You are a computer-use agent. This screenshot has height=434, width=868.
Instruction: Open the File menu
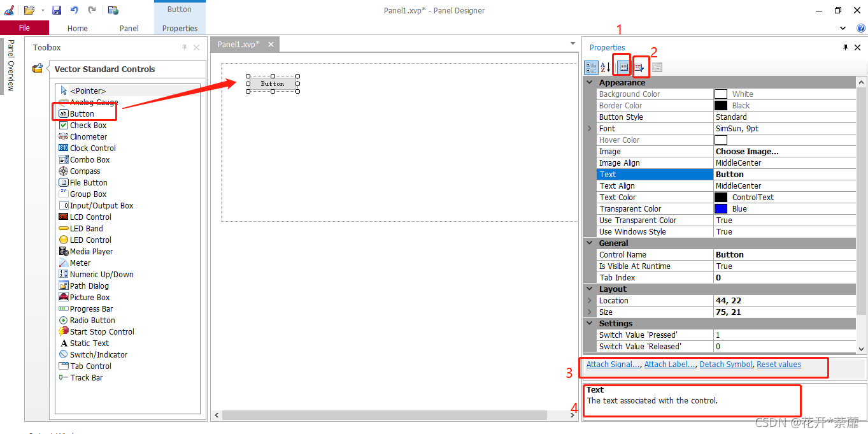coord(25,27)
